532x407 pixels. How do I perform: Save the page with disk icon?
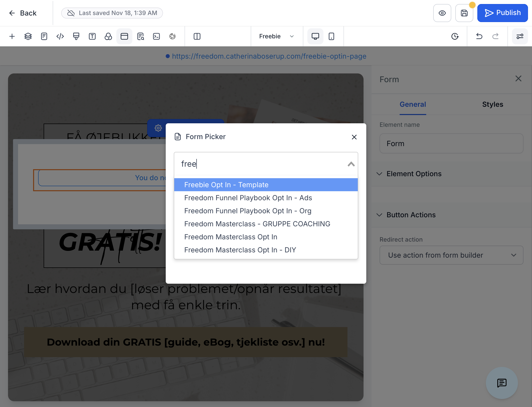click(x=464, y=13)
